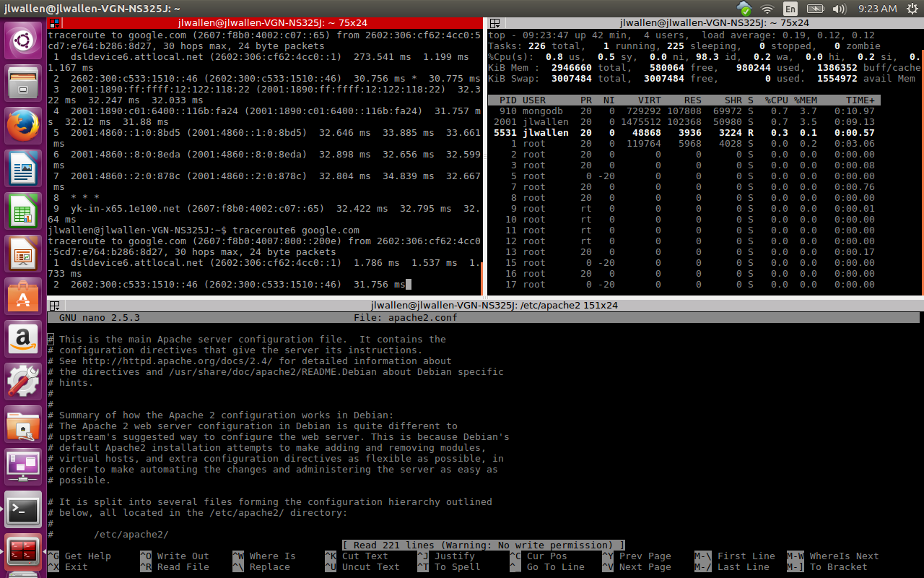Click the yk-in-x65.1e100.net hop line
Viewport: 924px width, 578px height.
tap(264, 209)
